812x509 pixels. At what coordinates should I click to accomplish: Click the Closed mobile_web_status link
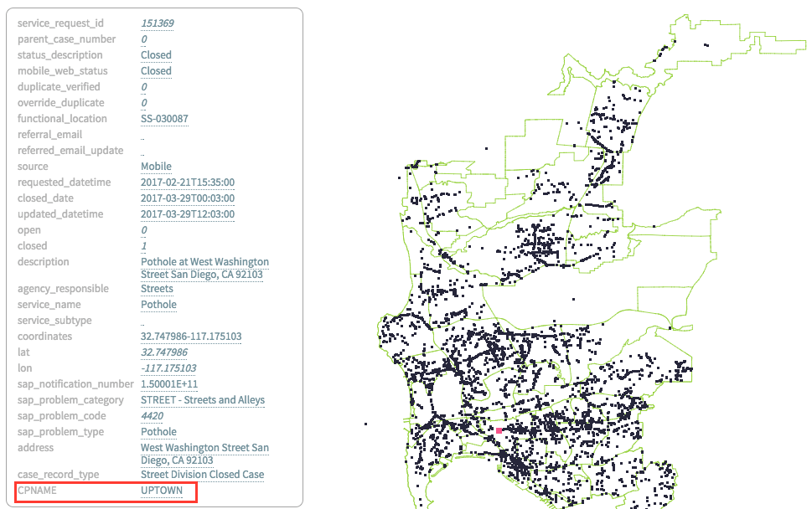pos(156,70)
